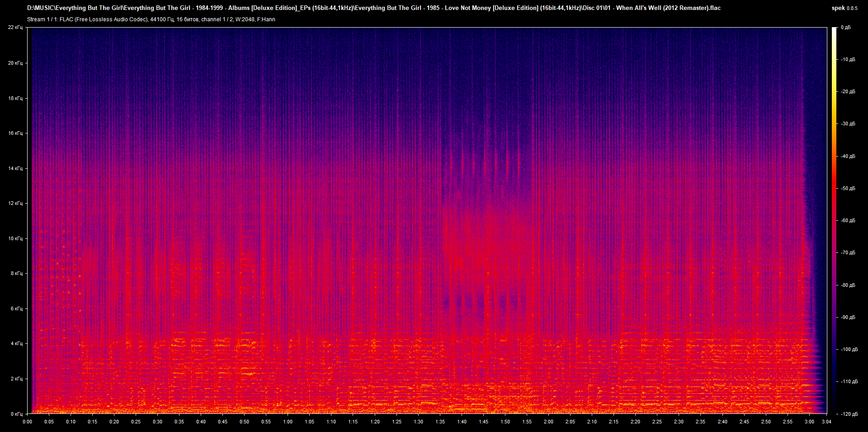Click the '12 кГц' frequency axis label
Image resolution: width=868 pixels, height=432 pixels.
pyautogui.click(x=15, y=203)
